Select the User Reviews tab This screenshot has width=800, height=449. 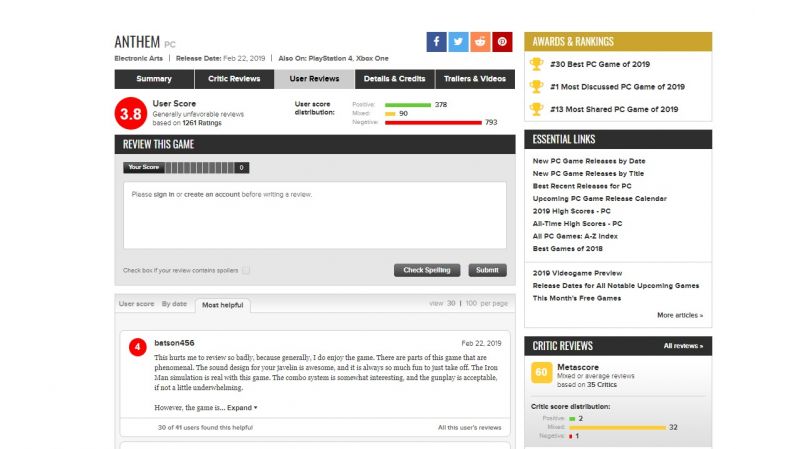tap(314, 79)
